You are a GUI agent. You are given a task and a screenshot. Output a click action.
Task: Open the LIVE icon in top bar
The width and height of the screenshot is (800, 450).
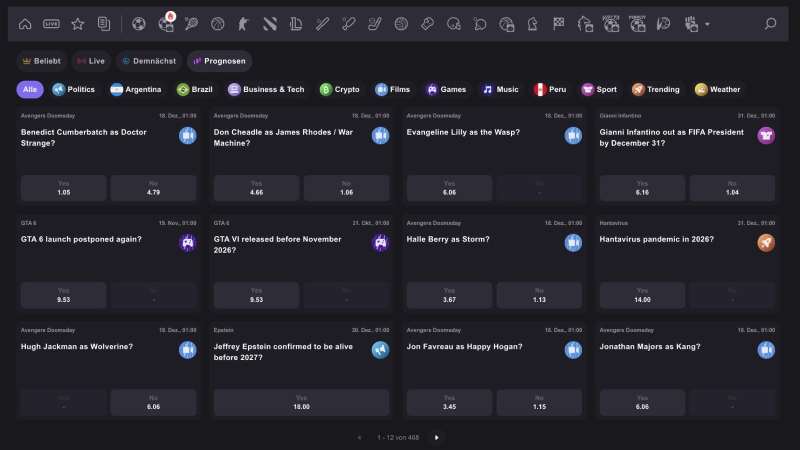click(x=51, y=24)
